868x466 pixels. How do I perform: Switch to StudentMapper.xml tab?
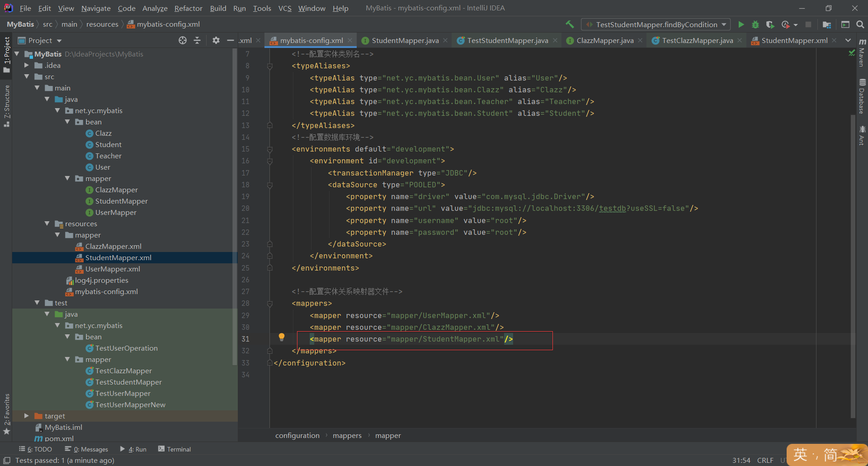794,40
